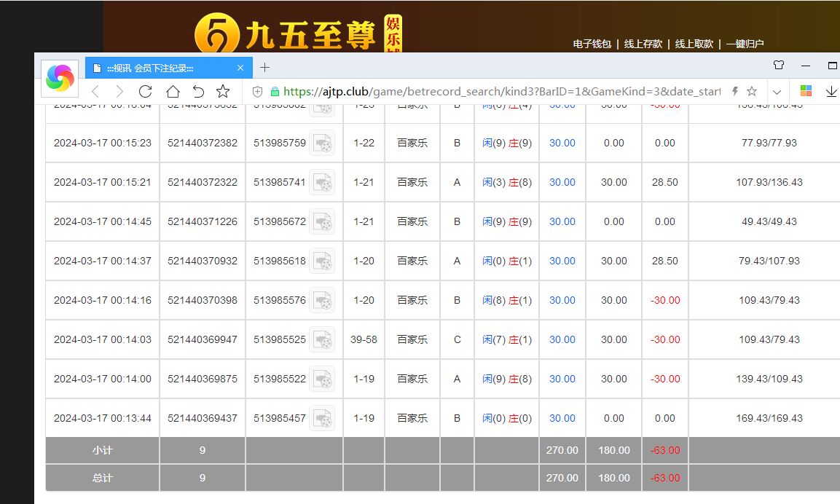Open video replay icon for round 513985457

pyautogui.click(x=322, y=418)
